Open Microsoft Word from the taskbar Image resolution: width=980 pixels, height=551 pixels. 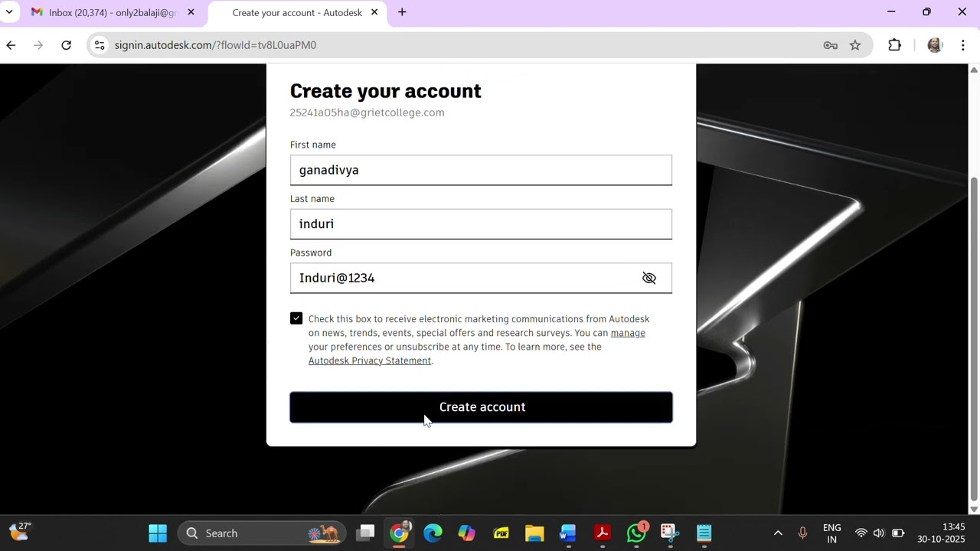[x=568, y=533]
